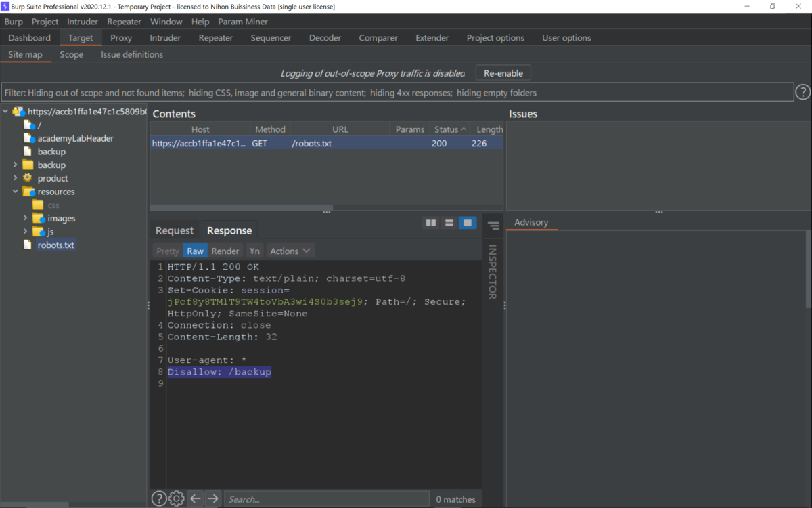Click the previous search match arrow
This screenshot has height=508, width=812.
click(196, 499)
